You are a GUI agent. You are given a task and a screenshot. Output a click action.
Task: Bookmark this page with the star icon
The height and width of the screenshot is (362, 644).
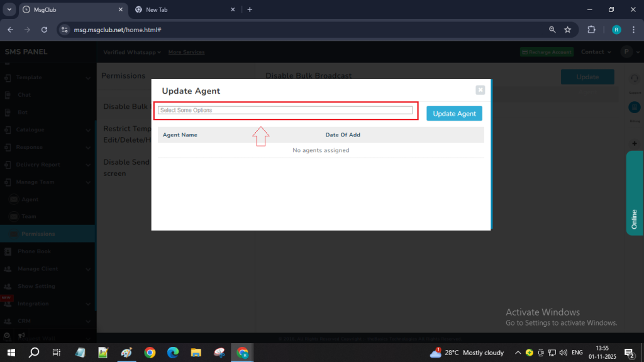(567, 30)
